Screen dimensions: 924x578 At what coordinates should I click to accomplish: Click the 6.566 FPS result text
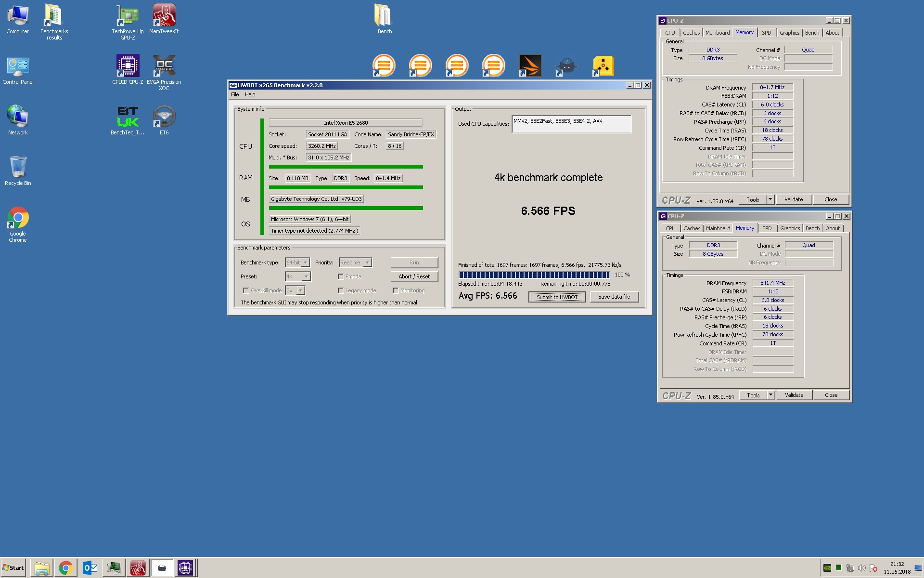548,211
